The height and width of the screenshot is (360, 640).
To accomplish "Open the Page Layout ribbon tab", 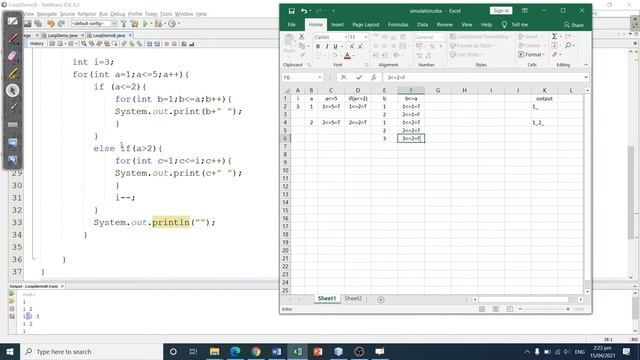I will coord(366,25).
